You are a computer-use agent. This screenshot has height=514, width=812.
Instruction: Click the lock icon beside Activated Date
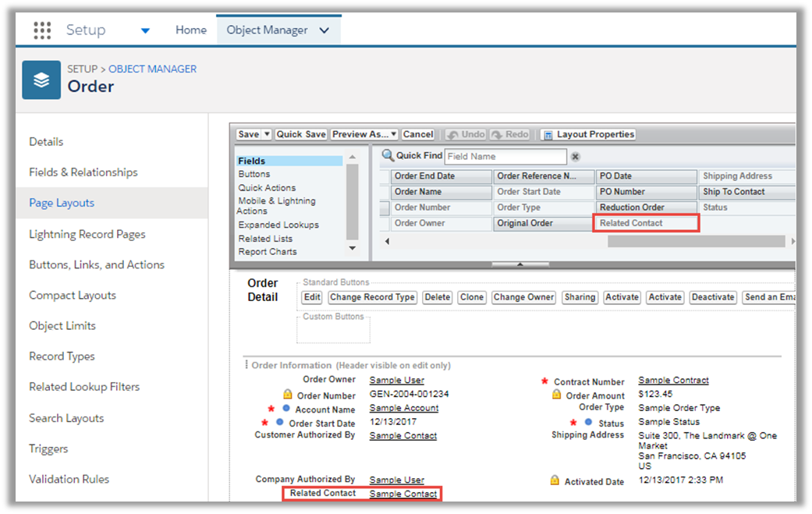pos(554,481)
